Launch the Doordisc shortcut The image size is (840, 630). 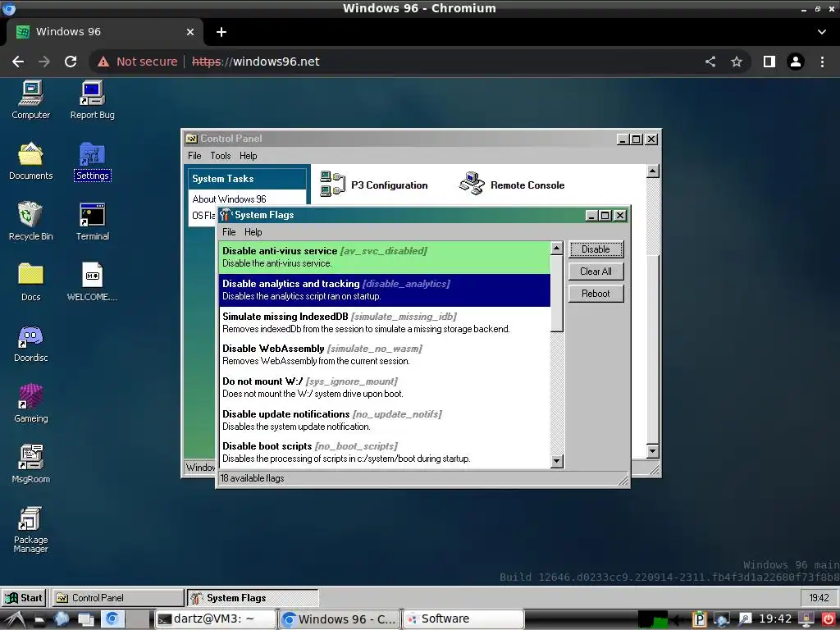click(x=30, y=343)
